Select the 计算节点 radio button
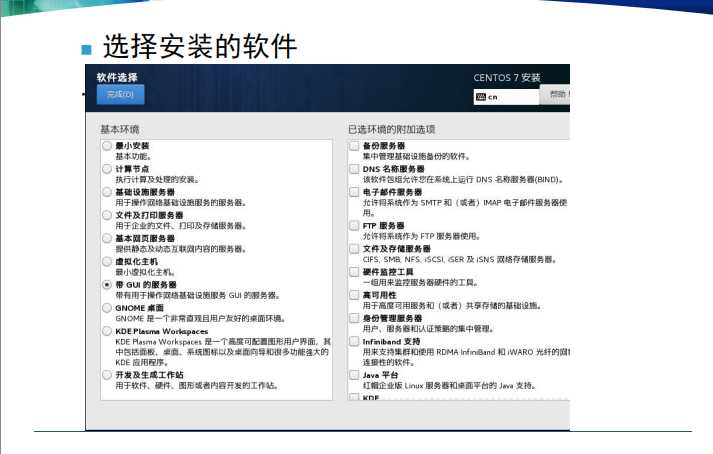This screenshot has width=713, height=454. click(107, 169)
